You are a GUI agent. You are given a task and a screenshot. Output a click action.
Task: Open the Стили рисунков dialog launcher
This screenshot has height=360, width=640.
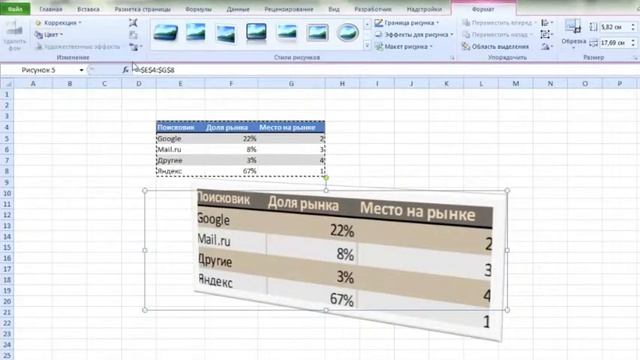coord(452,58)
